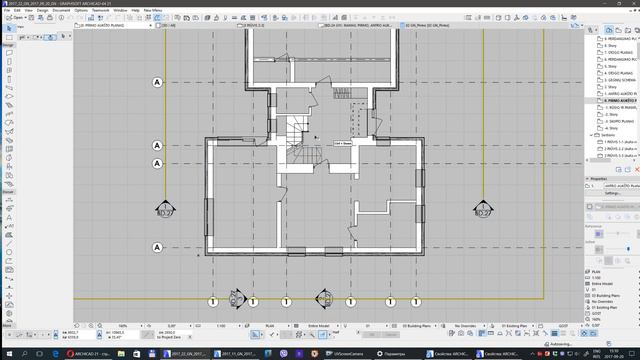This screenshot has width=640, height=360.
Task: Open the Teamwork menu
Action: pyautogui.click(x=100, y=10)
